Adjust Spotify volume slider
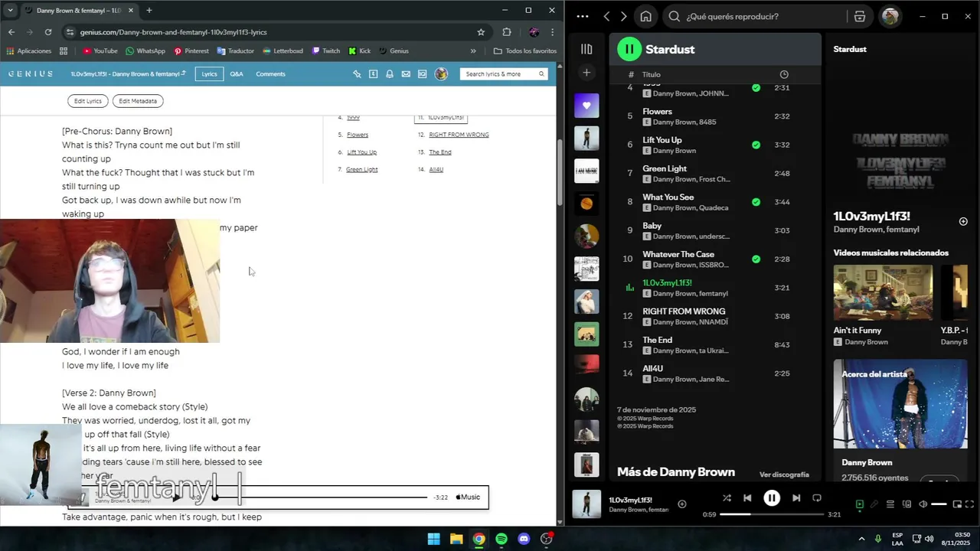This screenshot has height=551, width=980. tap(939, 504)
